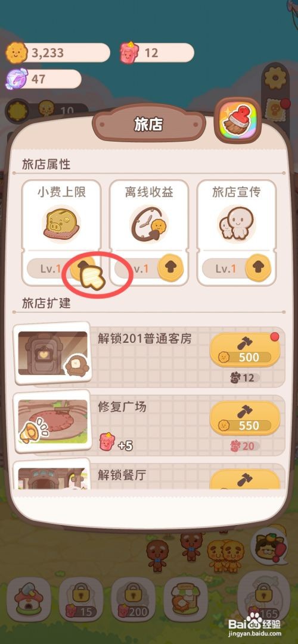Screen dimensions: 298x644
Task: Unlock room 201 for 500 coins
Action: point(245,349)
